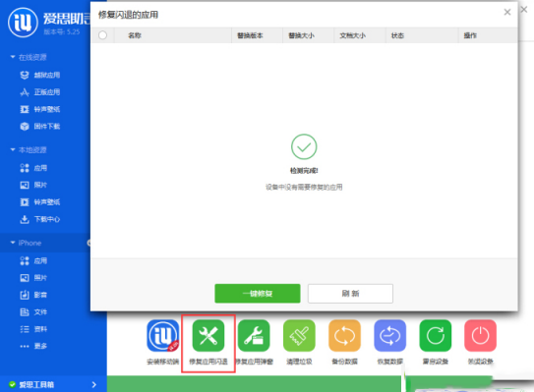Image resolution: width=534 pixels, height=392 pixels.
Task: Click the 版本号 5.25 version text
Action: pos(62,32)
